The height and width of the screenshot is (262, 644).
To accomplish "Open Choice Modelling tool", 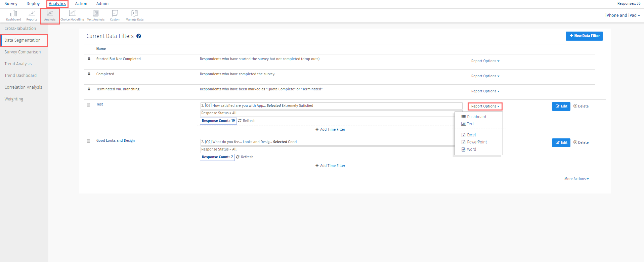I will coord(72,15).
